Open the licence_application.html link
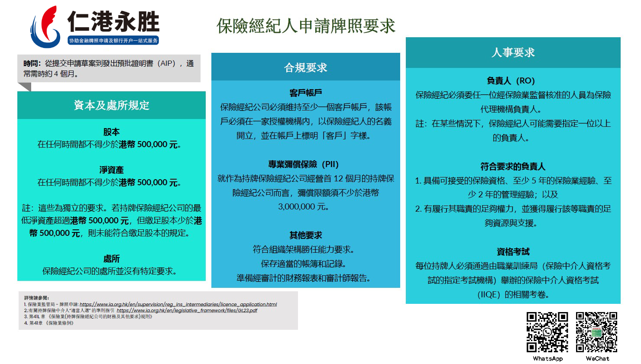The image size is (641, 364). pyautogui.click(x=178, y=304)
